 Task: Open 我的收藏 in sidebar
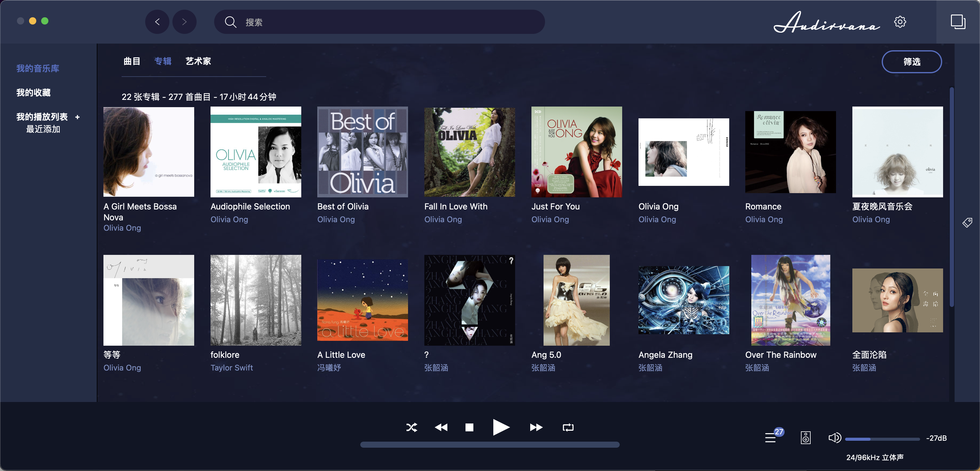point(34,93)
